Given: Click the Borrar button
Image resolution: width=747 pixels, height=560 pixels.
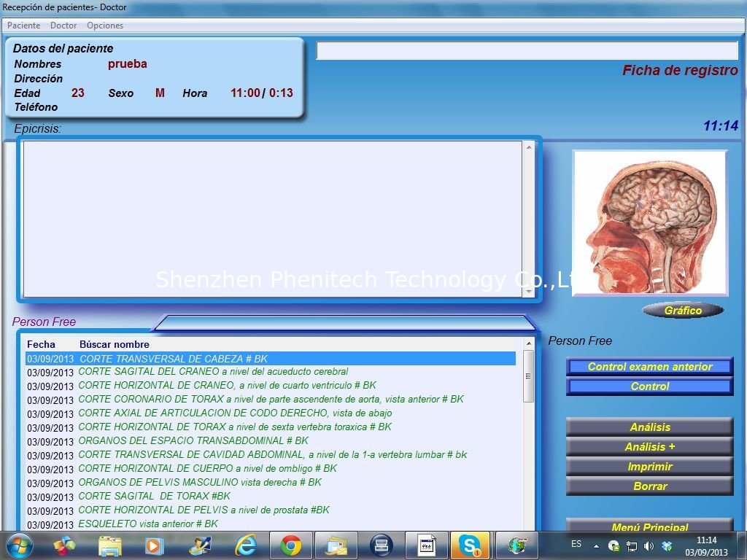Looking at the screenshot, I should tap(650, 486).
